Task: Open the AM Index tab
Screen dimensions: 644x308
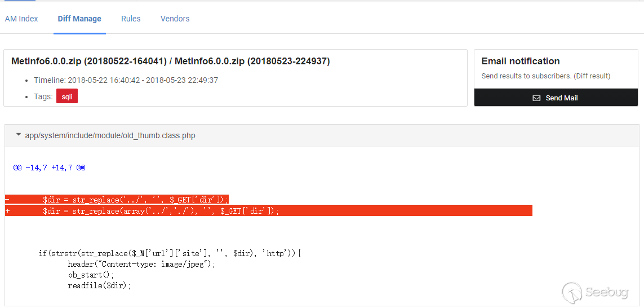Action: (21, 19)
